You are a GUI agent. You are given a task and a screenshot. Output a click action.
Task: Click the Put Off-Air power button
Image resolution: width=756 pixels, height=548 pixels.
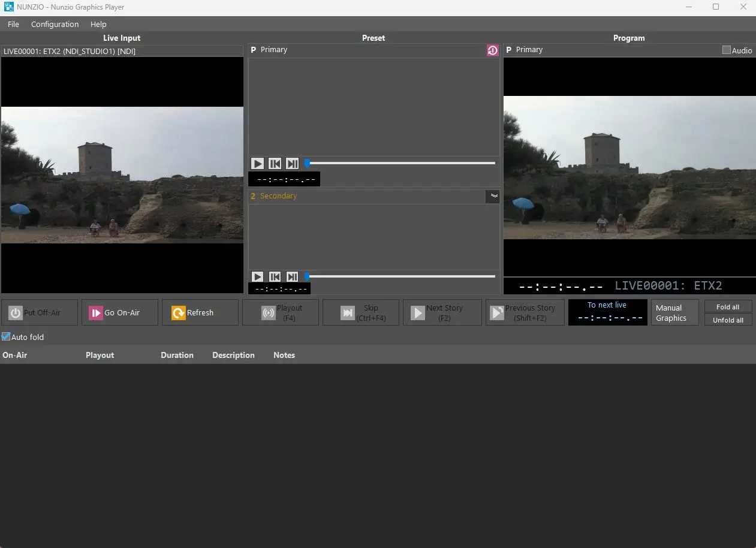click(40, 312)
